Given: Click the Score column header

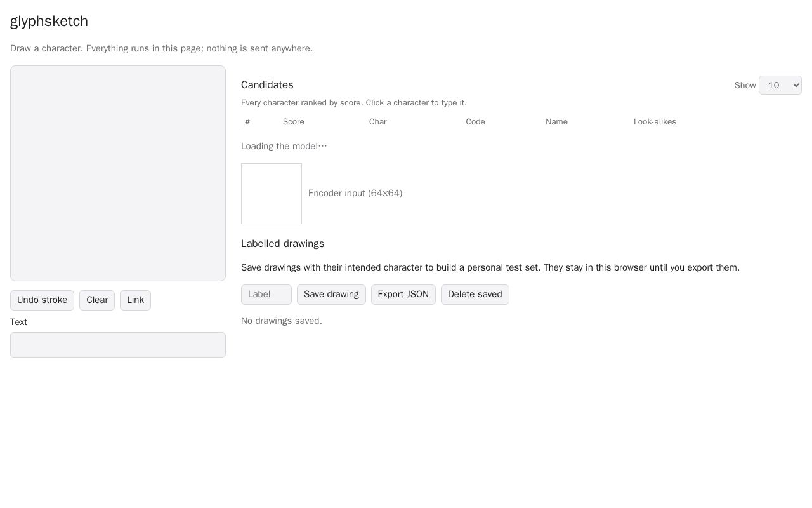Looking at the screenshot, I should point(294,122).
